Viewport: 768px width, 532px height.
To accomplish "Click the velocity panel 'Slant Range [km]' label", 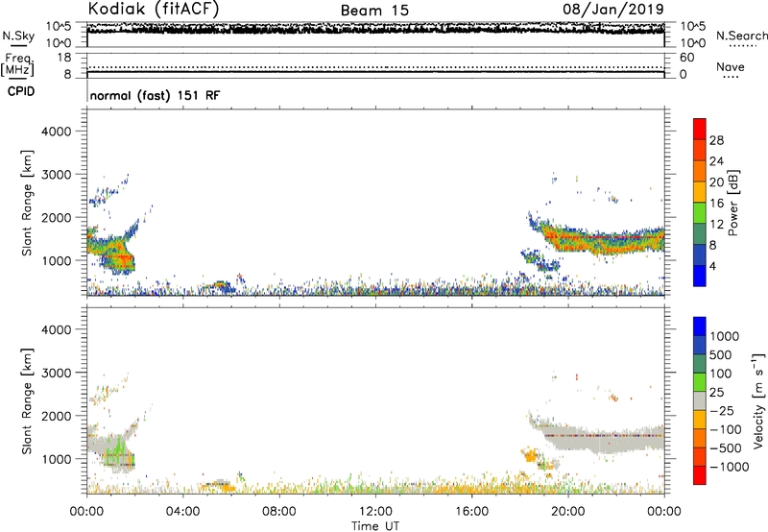I will coord(27,400).
